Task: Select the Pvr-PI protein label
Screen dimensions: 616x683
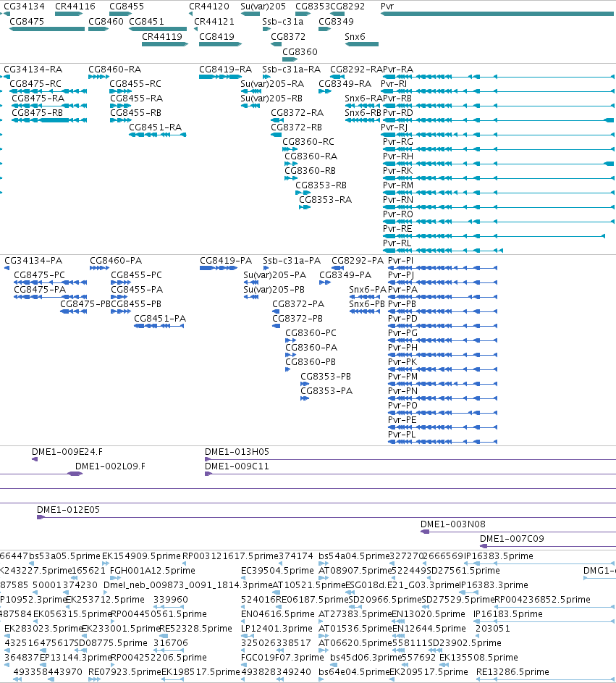Action: tap(400, 261)
